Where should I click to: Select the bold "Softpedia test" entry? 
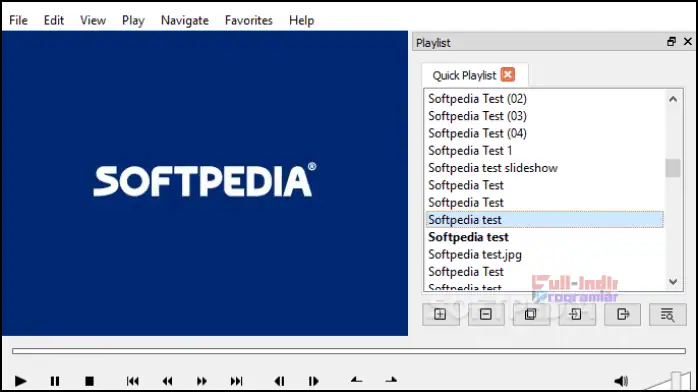coord(545,237)
